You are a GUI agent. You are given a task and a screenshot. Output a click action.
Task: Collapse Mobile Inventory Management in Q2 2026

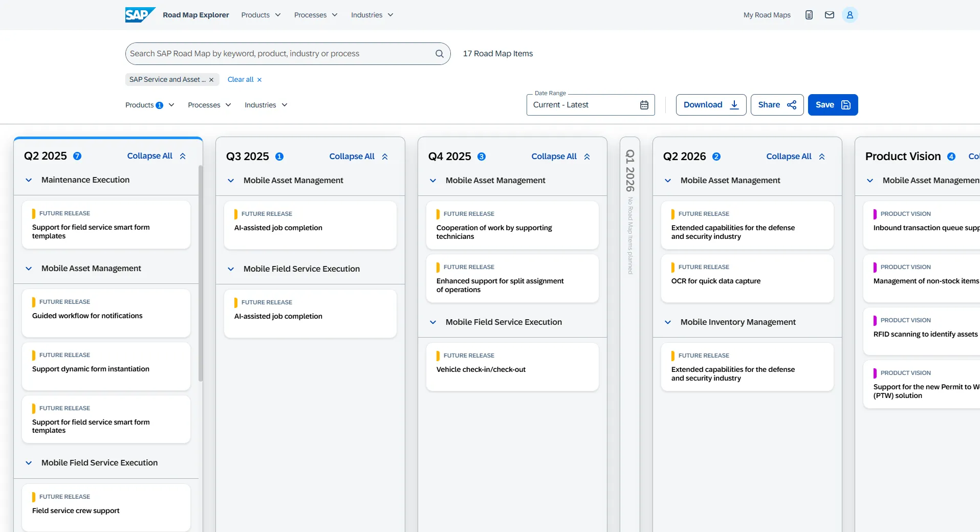click(668, 322)
